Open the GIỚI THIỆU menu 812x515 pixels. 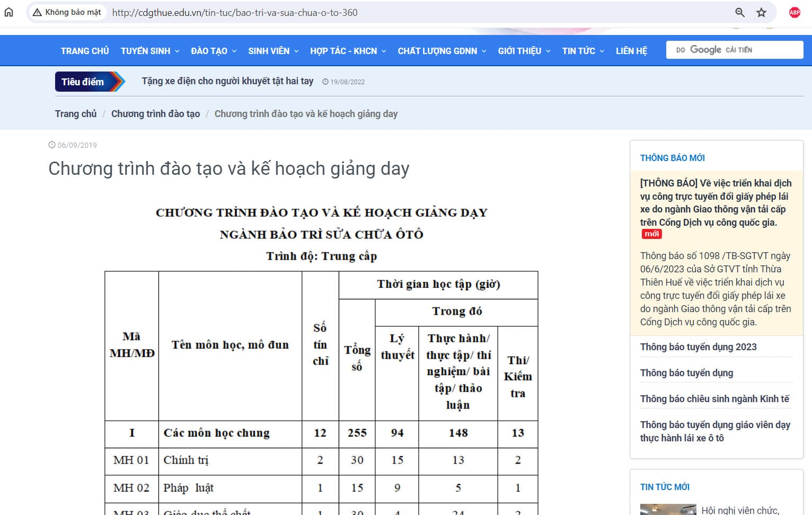tap(524, 51)
